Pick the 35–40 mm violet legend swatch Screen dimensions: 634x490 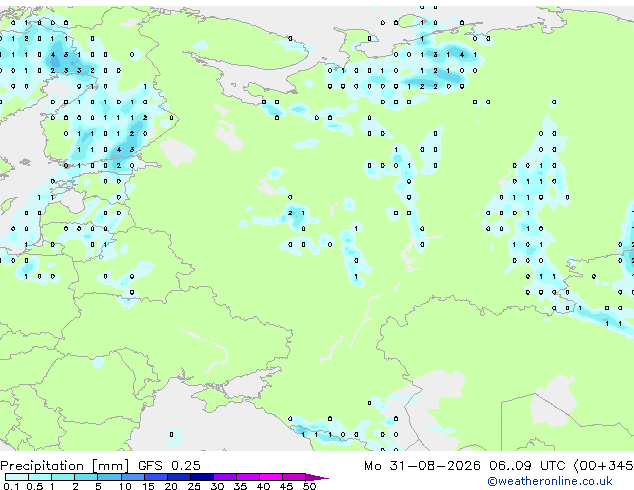[x=248, y=477]
